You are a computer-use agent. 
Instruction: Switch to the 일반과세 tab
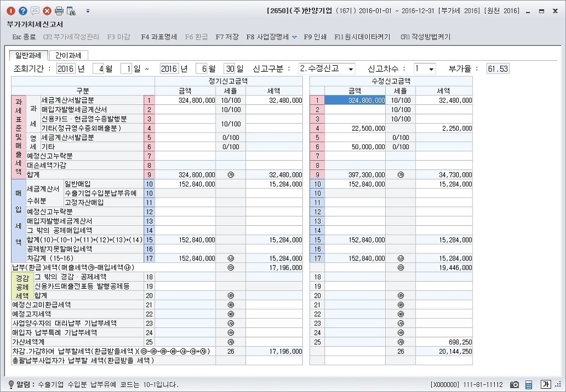point(28,55)
